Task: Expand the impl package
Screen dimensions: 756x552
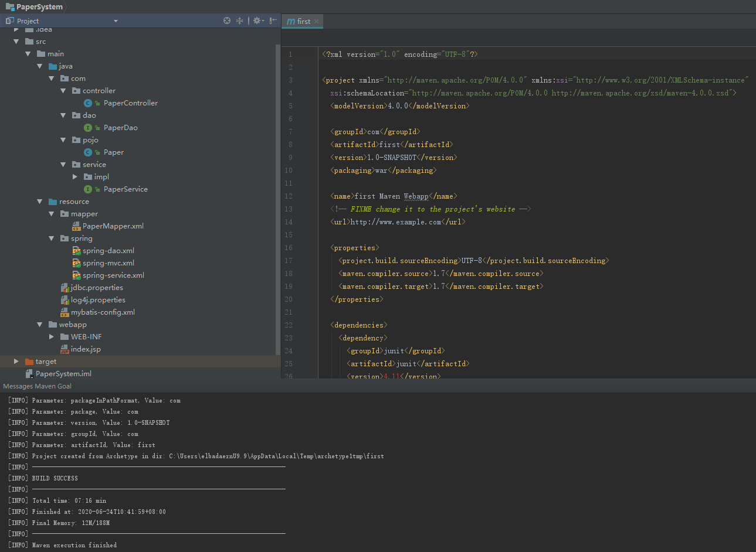Action: point(74,177)
